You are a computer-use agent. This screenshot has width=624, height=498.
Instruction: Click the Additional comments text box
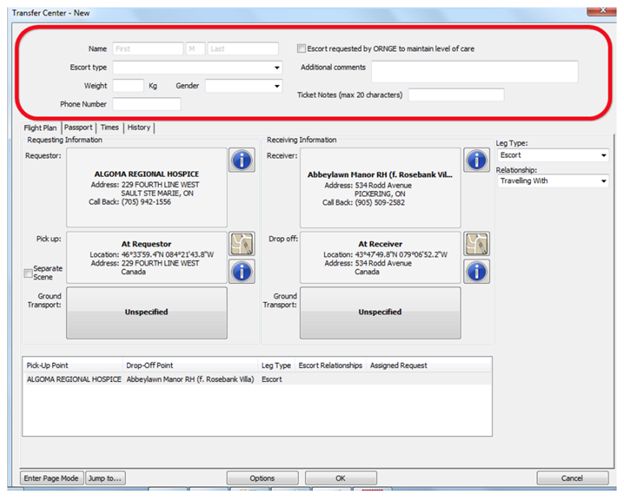coord(474,72)
